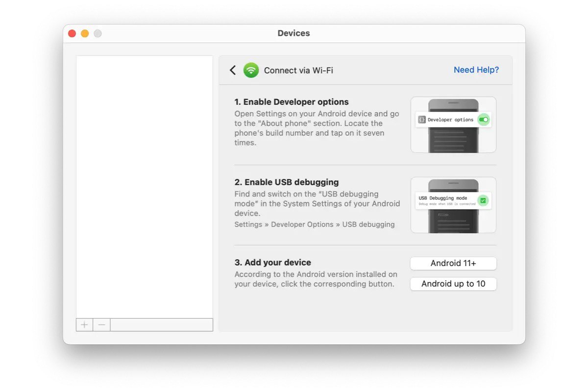Click the Devices window title

[294, 33]
